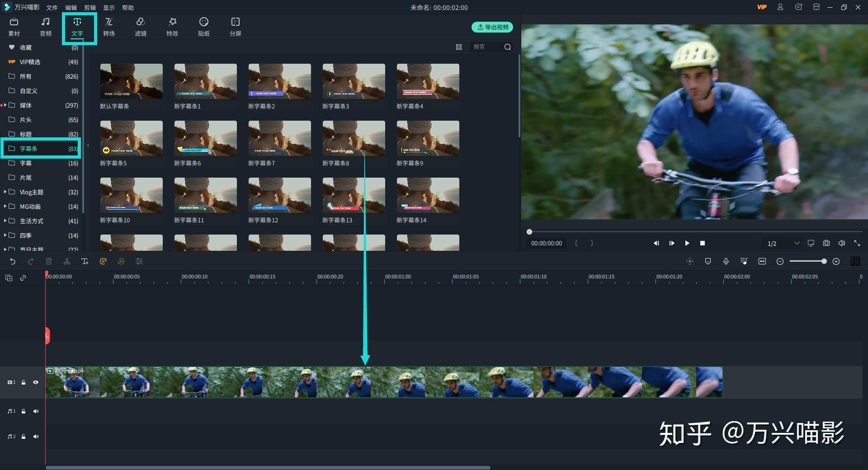The image size is (868, 470).
Task: Click the snapshot camera icon
Action: [826, 243]
